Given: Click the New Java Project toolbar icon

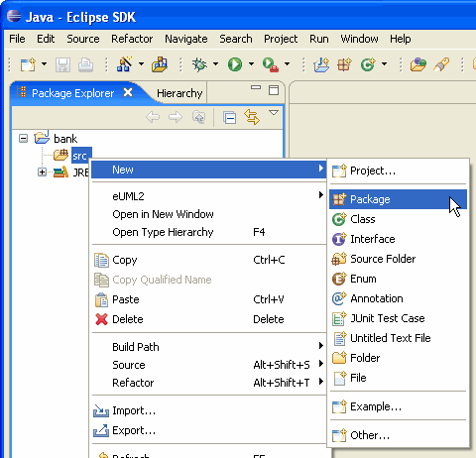Looking at the screenshot, I should coord(321,64).
